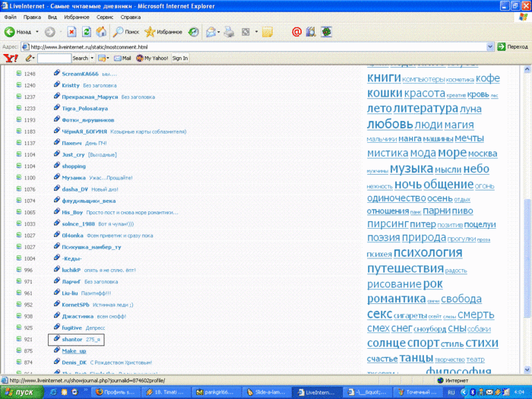Click the романтика tag link

click(396, 299)
